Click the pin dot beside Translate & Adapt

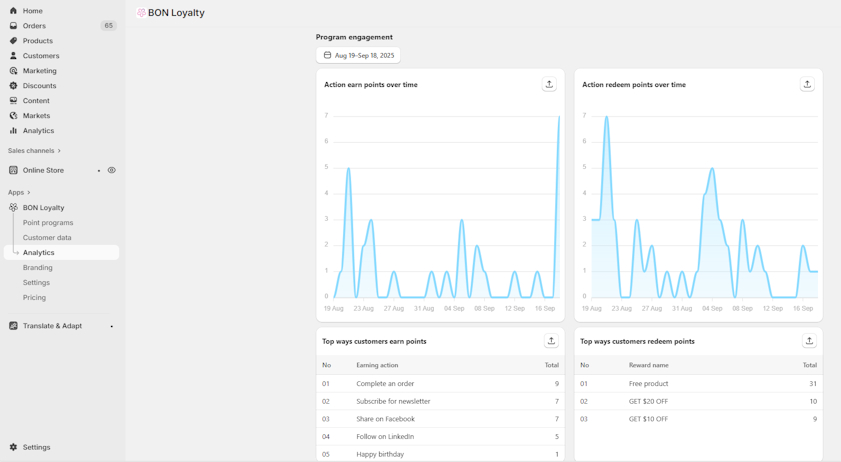(x=112, y=326)
